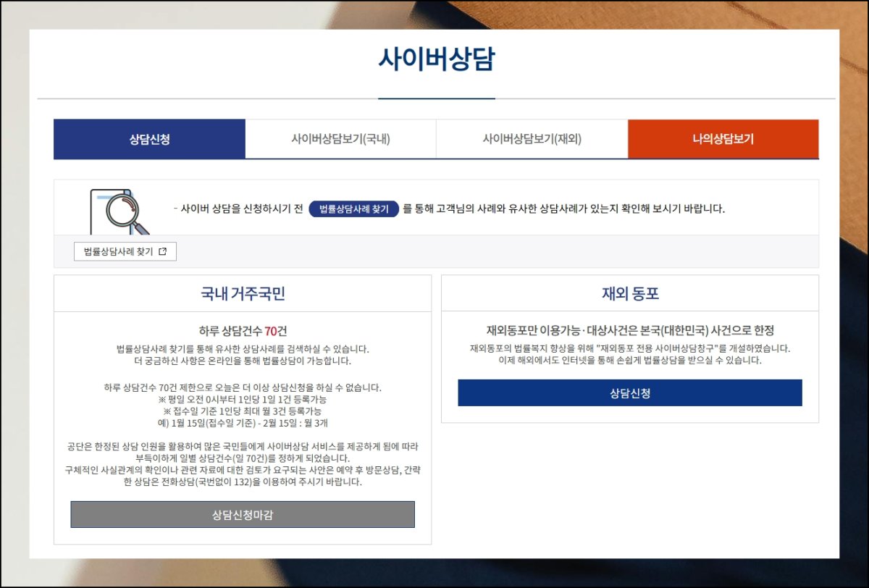The width and height of the screenshot is (869, 588).
Task: Click the line starting 하루 상담건수 70건 제한으로
Action: point(243,388)
